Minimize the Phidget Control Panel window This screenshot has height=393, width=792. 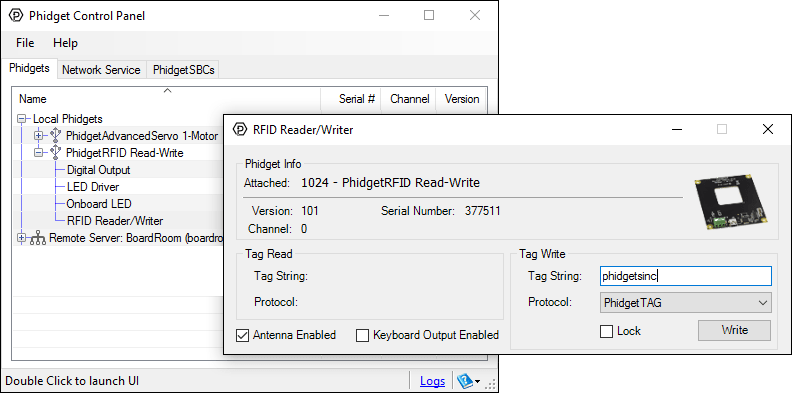click(383, 16)
